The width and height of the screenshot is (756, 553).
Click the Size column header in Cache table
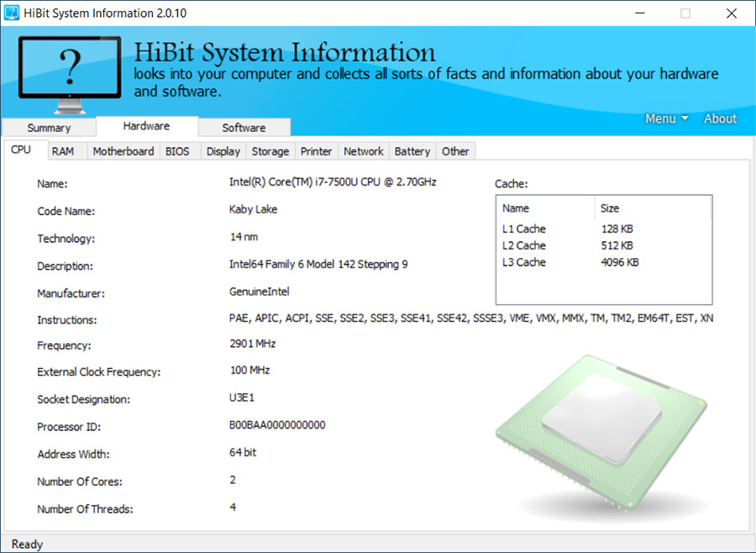tap(609, 208)
